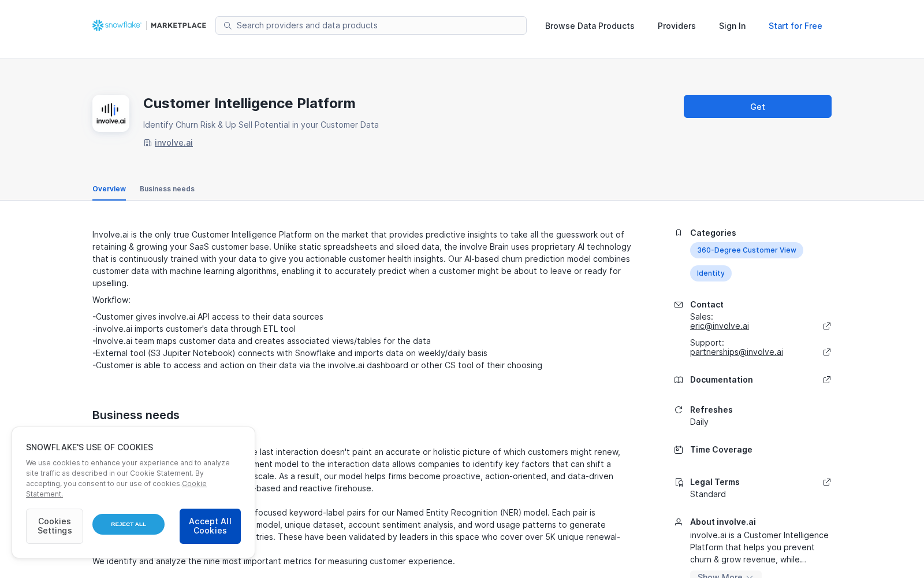Image resolution: width=924 pixels, height=578 pixels.
Task: Click the Categories bookmark icon
Action: 679,233
